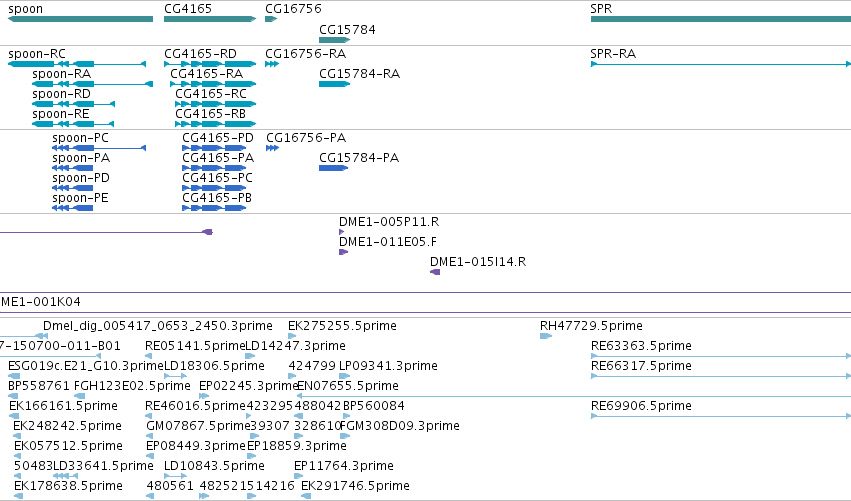Select EST BP558761
This screenshot has width=851, height=501.
[x=39, y=386]
